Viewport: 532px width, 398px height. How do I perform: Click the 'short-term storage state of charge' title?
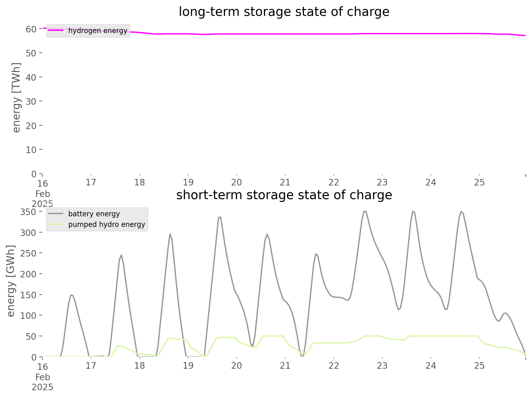click(284, 195)
